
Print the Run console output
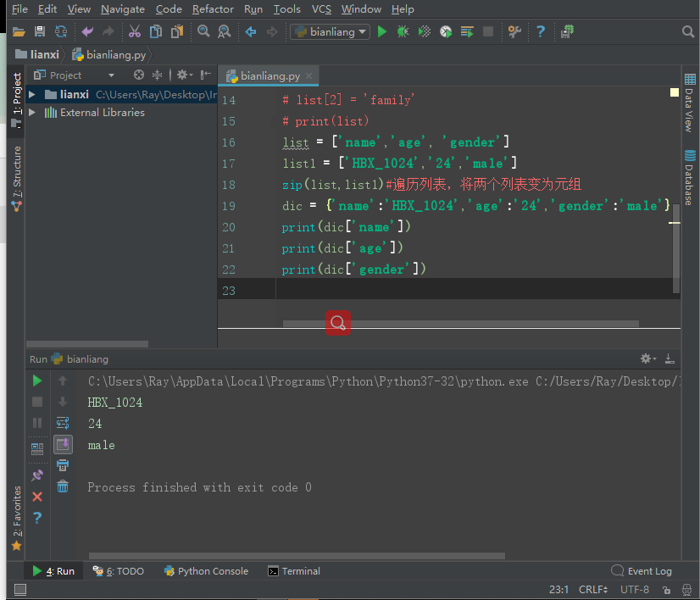63,465
